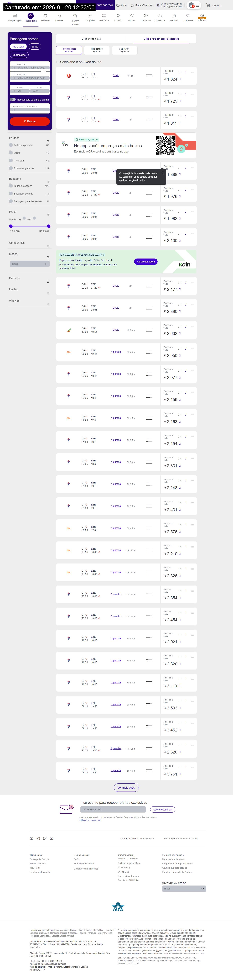This screenshot has width=233, height=980.
Task: Open the YouTube icon in footer
Action: tap(51, 839)
